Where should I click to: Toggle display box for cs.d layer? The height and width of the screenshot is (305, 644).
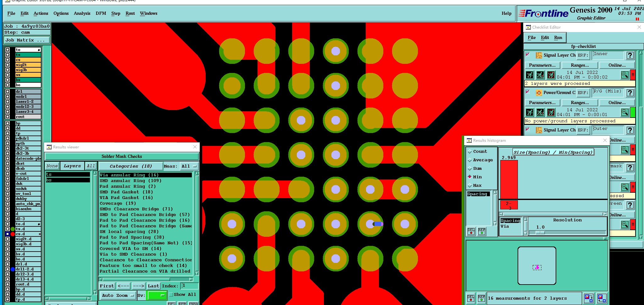pyautogui.click(x=8, y=234)
